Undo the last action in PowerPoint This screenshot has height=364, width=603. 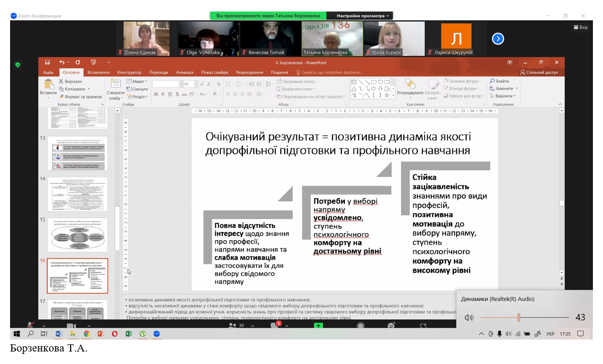[61, 62]
